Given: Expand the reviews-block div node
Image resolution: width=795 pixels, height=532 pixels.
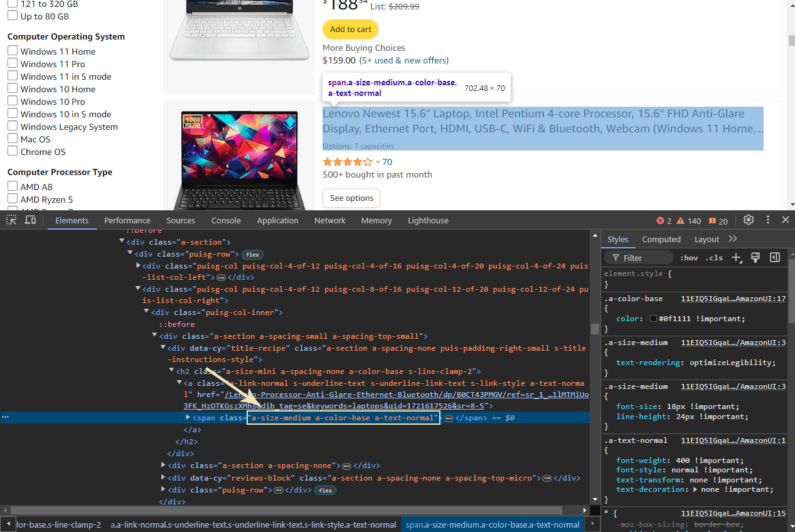Looking at the screenshot, I should pyautogui.click(x=163, y=478).
